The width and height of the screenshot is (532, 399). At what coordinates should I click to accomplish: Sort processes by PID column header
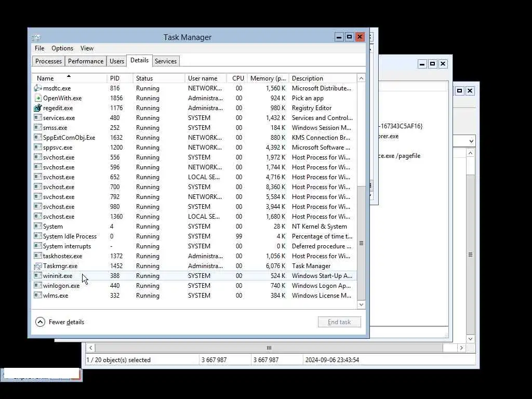click(x=120, y=78)
